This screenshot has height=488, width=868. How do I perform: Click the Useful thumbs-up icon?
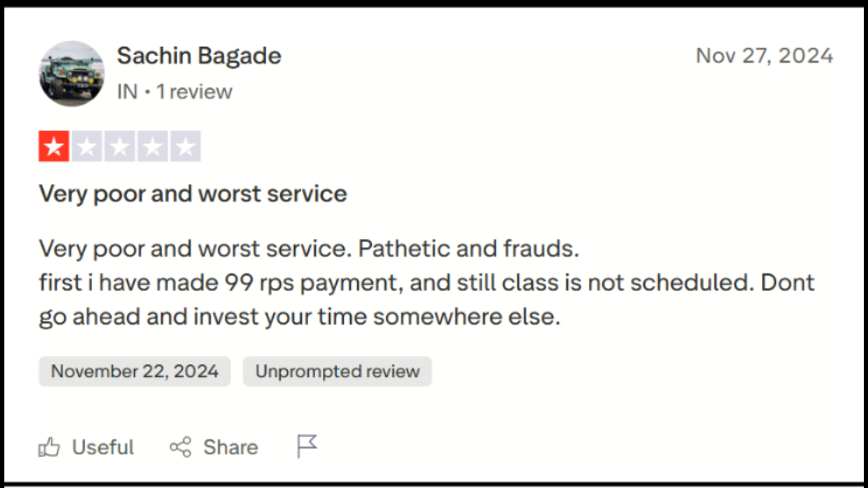pyautogui.click(x=50, y=447)
